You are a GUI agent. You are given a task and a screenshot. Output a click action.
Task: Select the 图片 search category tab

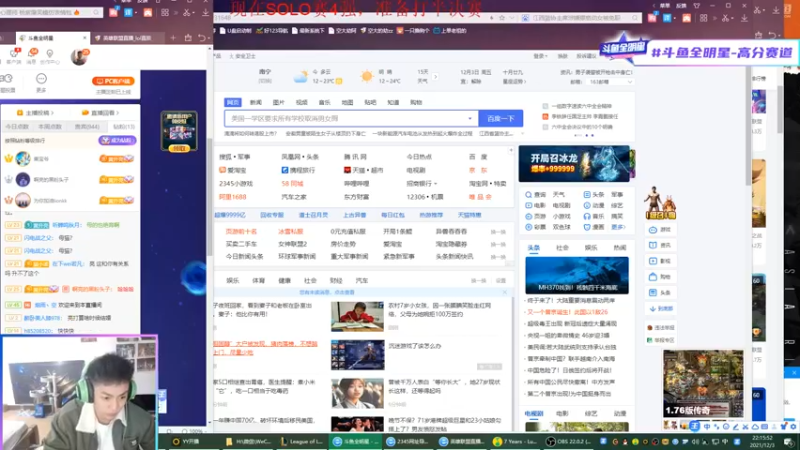click(279, 103)
